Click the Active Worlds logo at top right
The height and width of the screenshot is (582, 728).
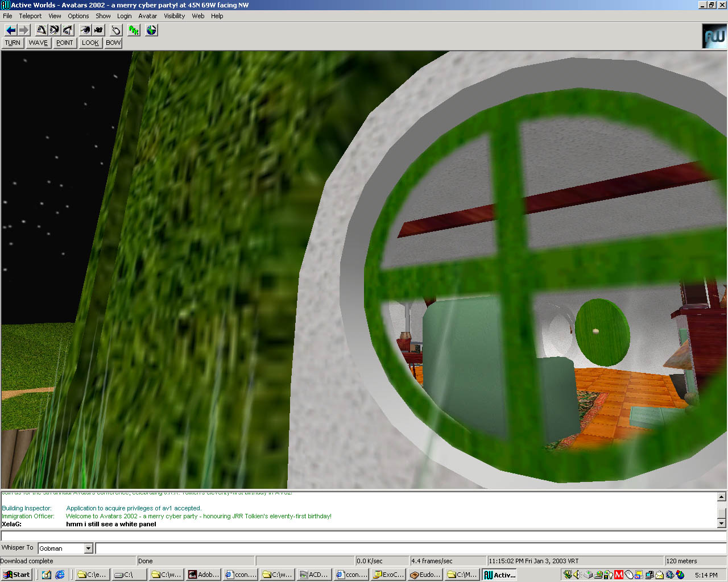point(714,36)
